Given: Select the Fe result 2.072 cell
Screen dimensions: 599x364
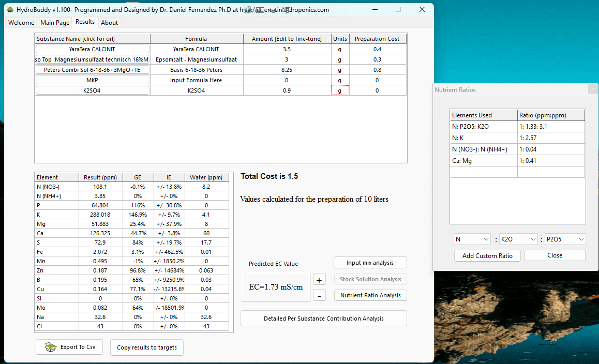Looking at the screenshot, I should click(100, 252).
